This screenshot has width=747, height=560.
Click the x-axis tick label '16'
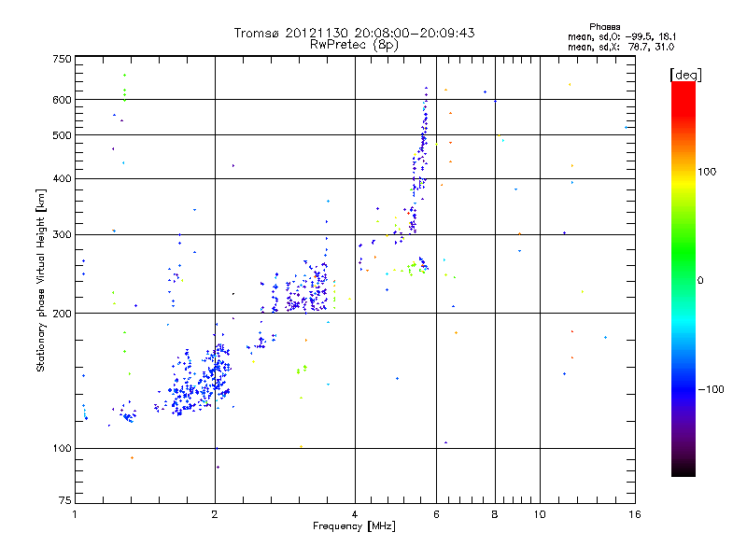pos(635,514)
